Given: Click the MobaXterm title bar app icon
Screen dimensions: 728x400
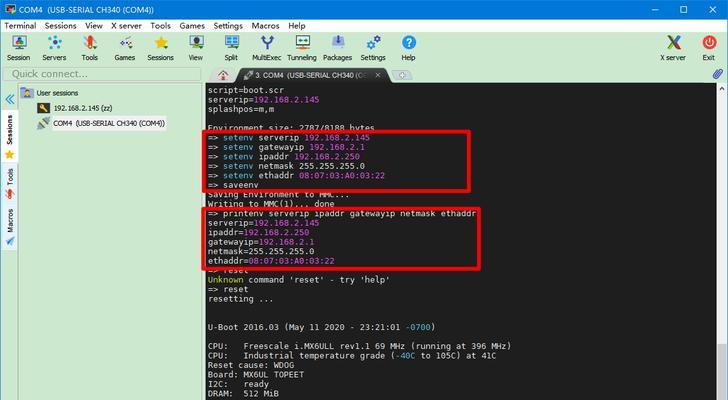Looking at the screenshot, I should [10, 9].
